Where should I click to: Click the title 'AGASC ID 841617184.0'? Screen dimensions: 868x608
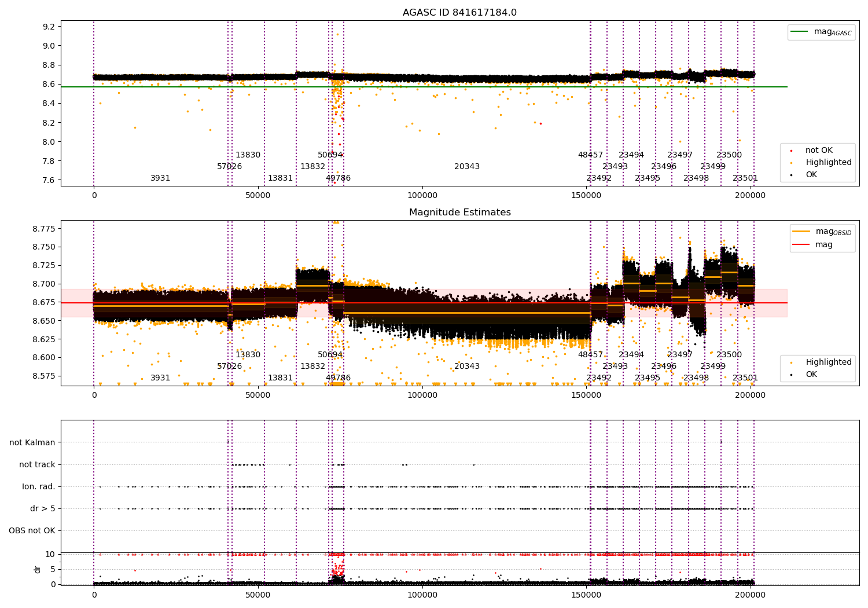pyautogui.click(x=459, y=13)
